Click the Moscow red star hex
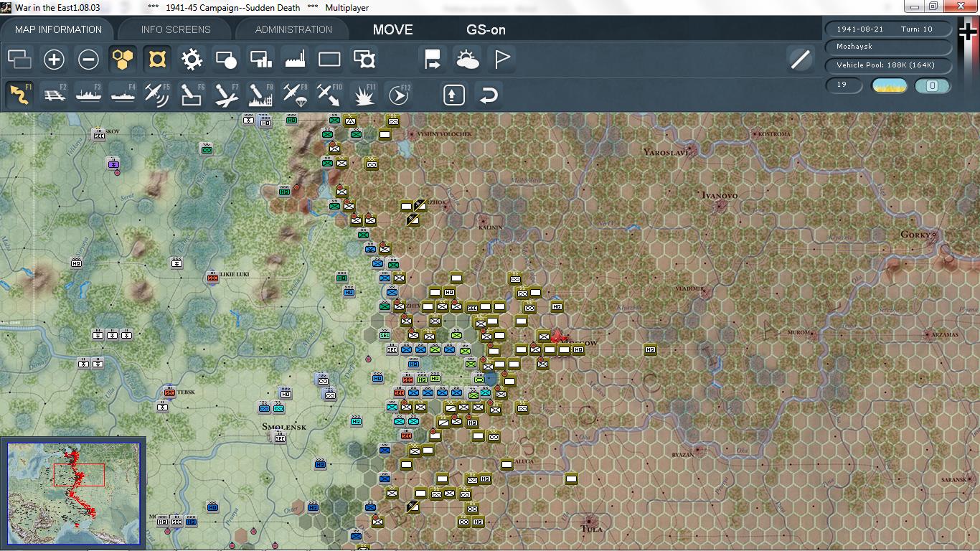This screenshot has height=551, width=980. [x=558, y=336]
